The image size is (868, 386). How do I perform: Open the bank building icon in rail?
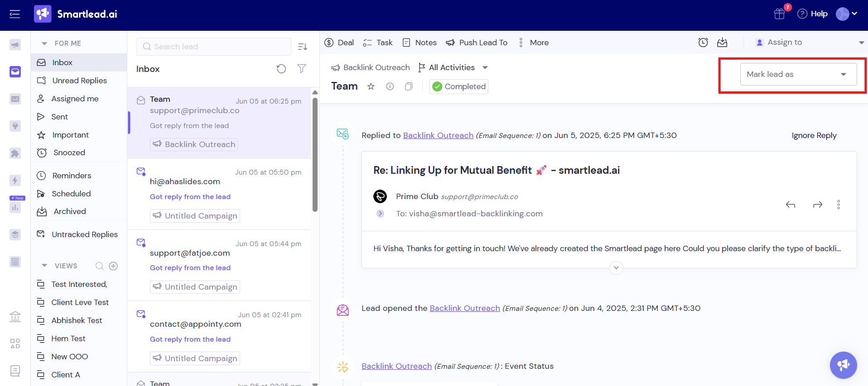(x=15, y=316)
